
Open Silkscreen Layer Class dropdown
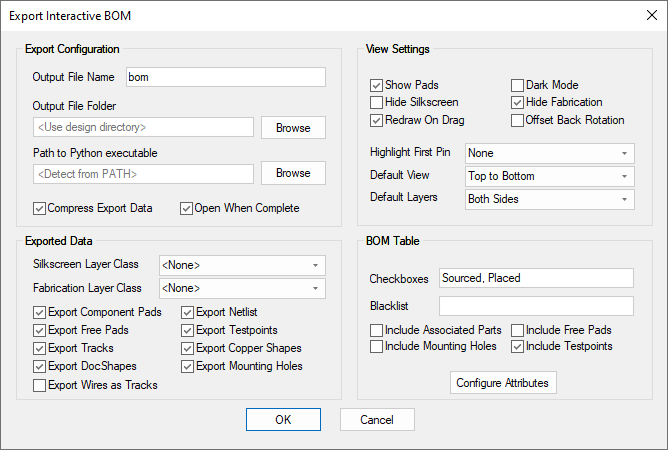tap(242, 265)
